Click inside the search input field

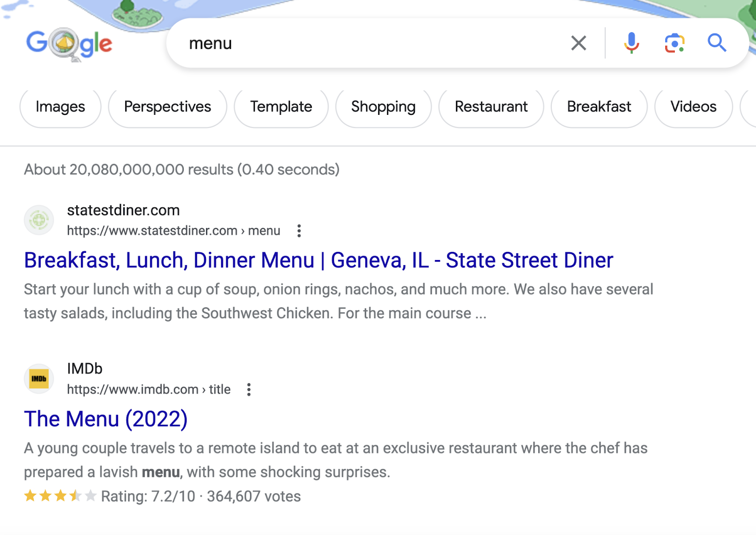331,43
